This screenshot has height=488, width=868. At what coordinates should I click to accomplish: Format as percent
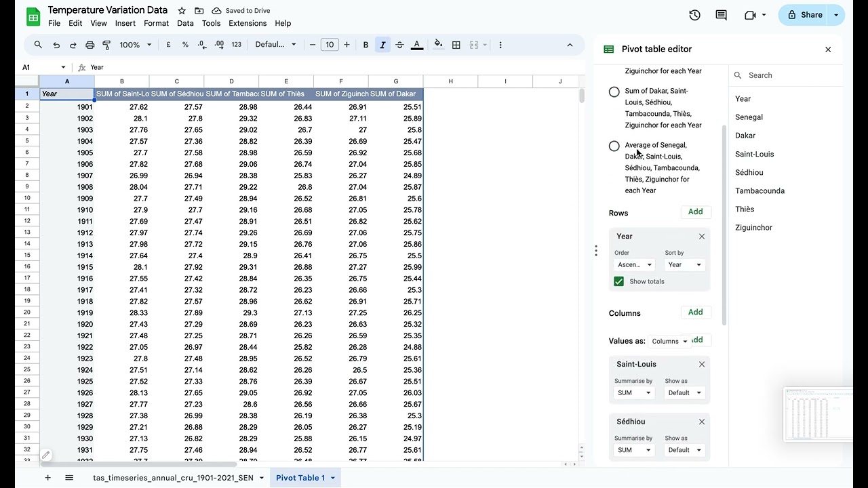tap(185, 45)
